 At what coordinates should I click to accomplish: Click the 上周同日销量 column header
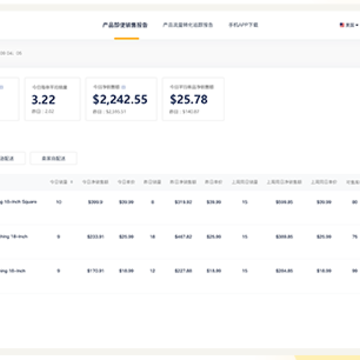pyautogui.click(x=245, y=182)
